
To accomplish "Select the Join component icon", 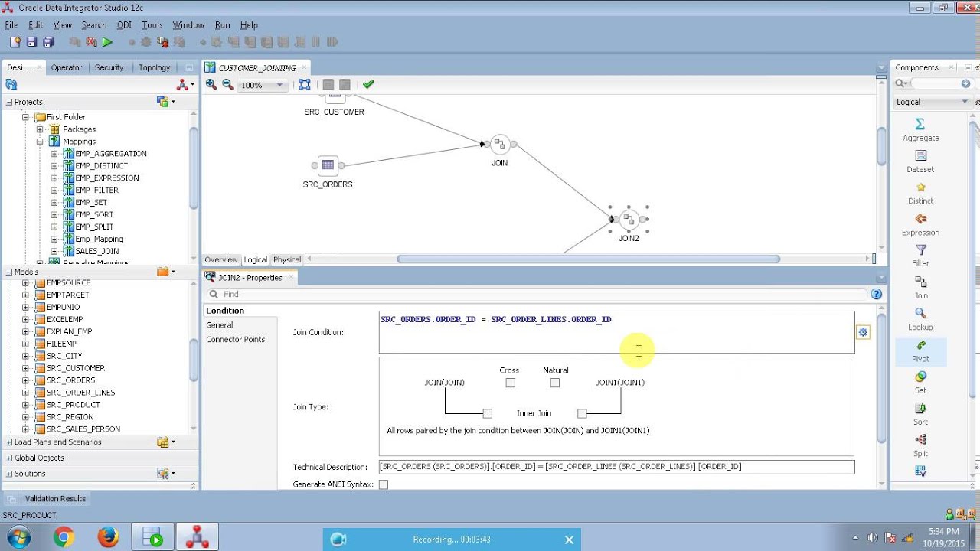I will [920, 282].
